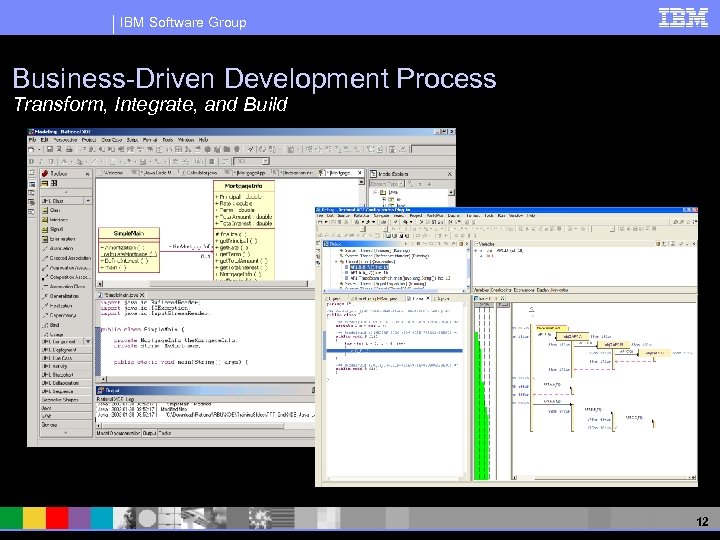This screenshot has width=720, height=540.
Task: Select Interface tool in Toolbox
Action: 55,220
